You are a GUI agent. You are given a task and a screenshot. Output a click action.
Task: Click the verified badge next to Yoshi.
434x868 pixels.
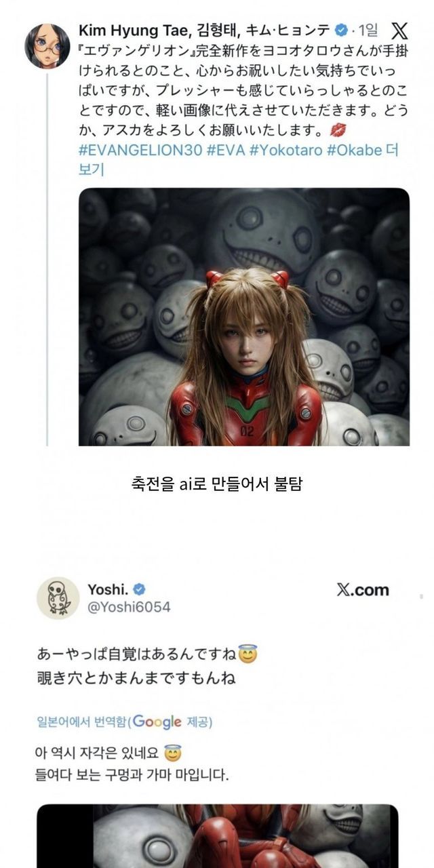139,589
